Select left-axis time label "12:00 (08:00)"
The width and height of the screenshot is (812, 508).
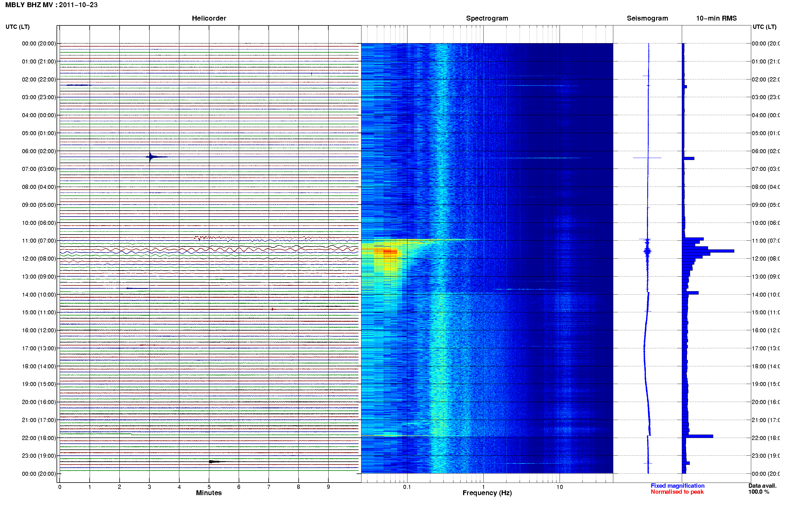coord(39,259)
